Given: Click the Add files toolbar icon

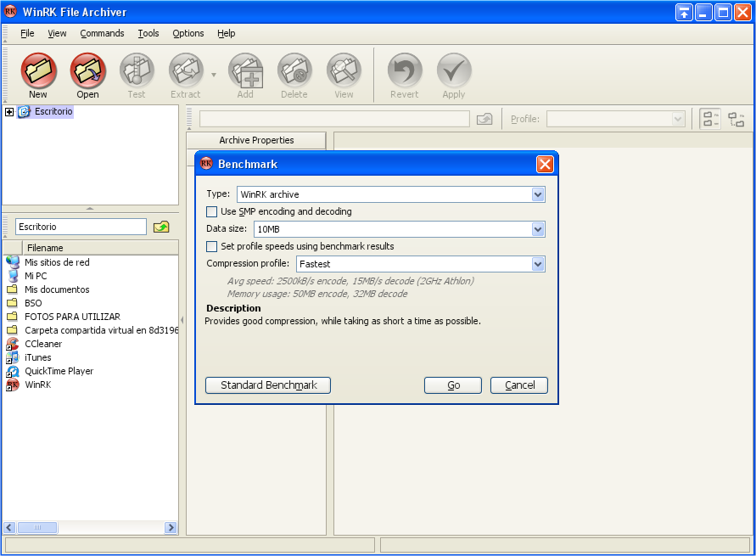Looking at the screenshot, I should [246, 71].
